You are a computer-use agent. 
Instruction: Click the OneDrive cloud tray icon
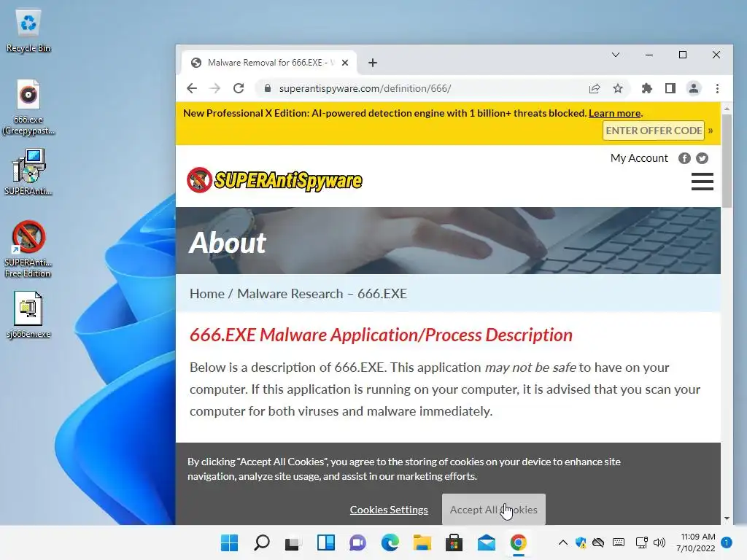coord(598,542)
